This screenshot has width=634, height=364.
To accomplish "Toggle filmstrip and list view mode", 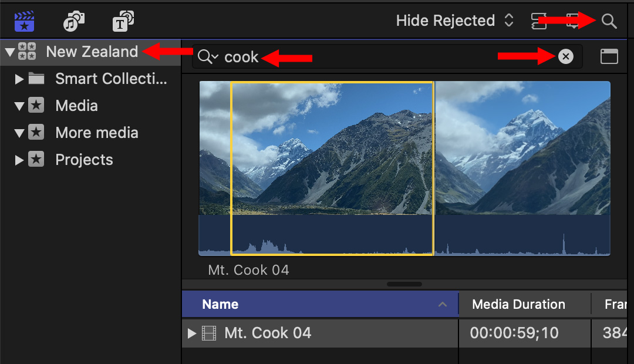I will click(538, 22).
